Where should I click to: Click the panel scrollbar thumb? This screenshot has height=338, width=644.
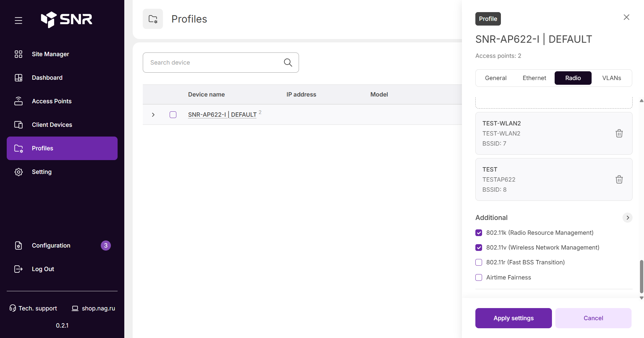641,276
